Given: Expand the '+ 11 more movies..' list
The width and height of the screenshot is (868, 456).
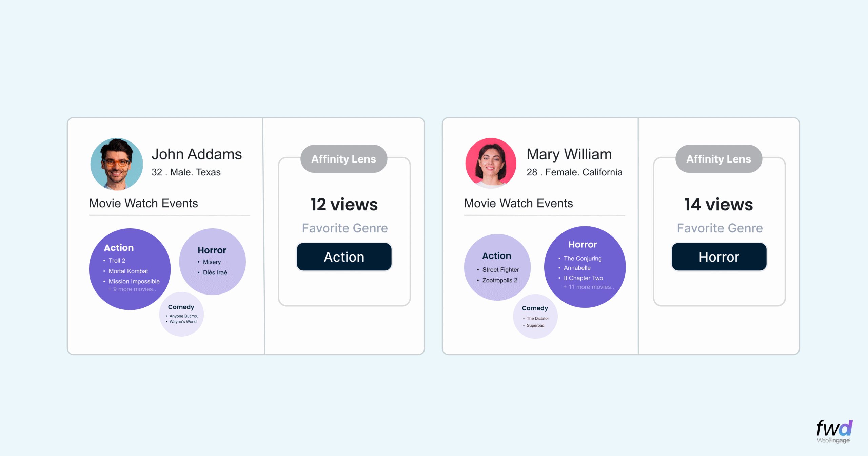Looking at the screenshot, I should pos(588,287).
